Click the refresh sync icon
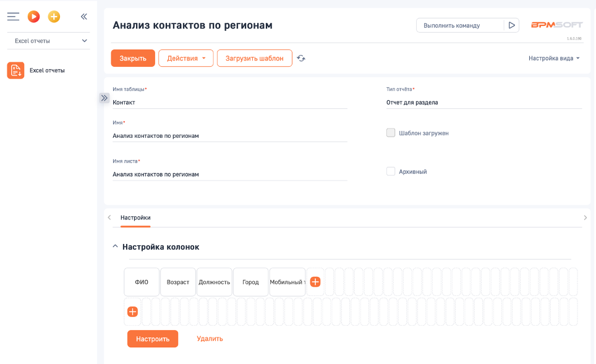 [x=301, y=58]
